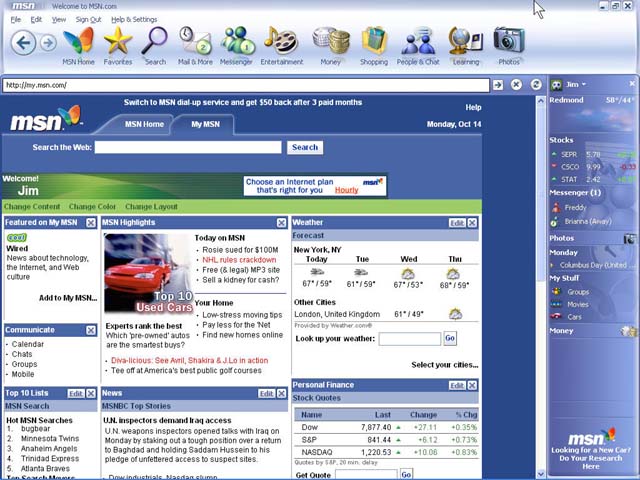The height and width of the screenshot is (480, 640).
Task: Close the News module
Action: [x=281, y=393]
